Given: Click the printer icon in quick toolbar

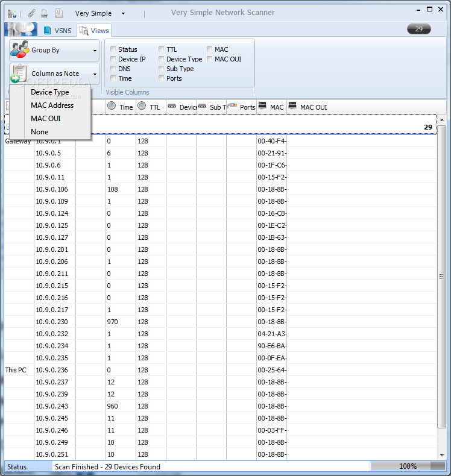Looking at the screenshot, I should (x=45, y=13).
